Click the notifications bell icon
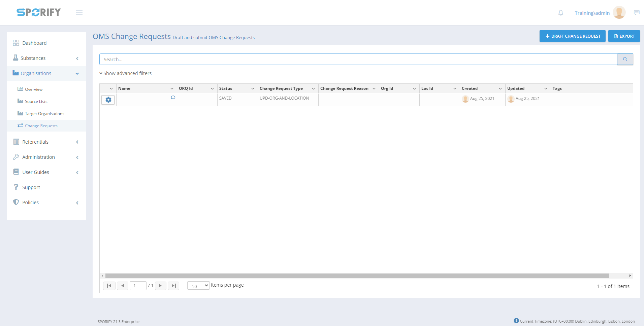The height and width of the screenshot is (326, 644). click(x=560, y=13)
